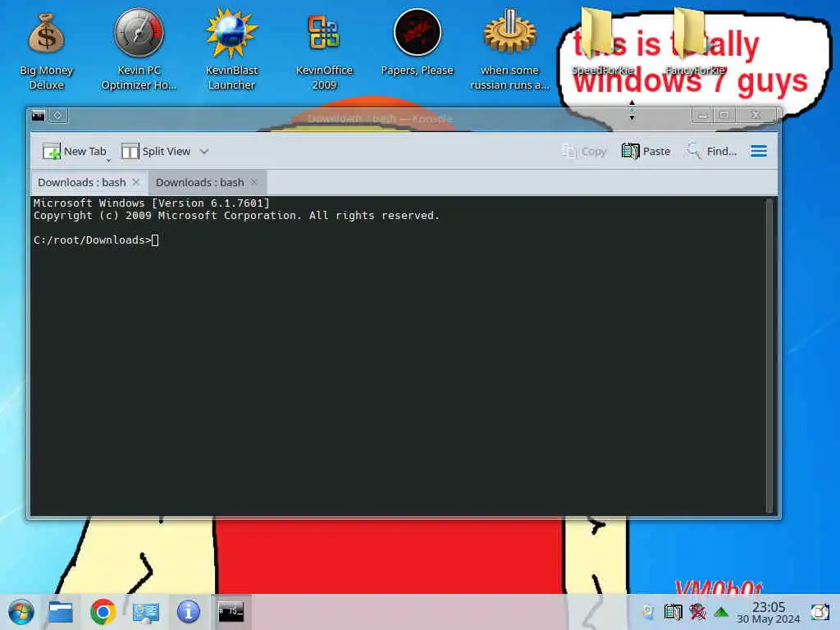Click at the C:/root/Downloads> prompt

click(92, 240)
